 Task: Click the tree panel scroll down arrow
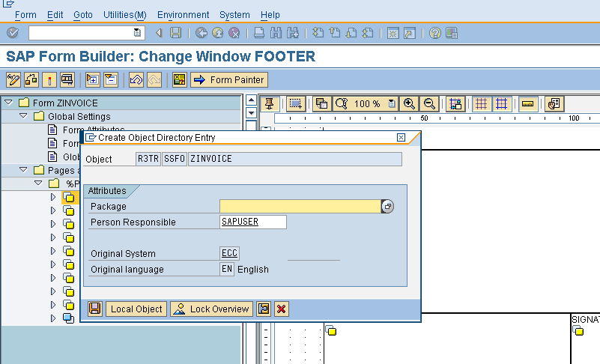(x=251, y=113)
